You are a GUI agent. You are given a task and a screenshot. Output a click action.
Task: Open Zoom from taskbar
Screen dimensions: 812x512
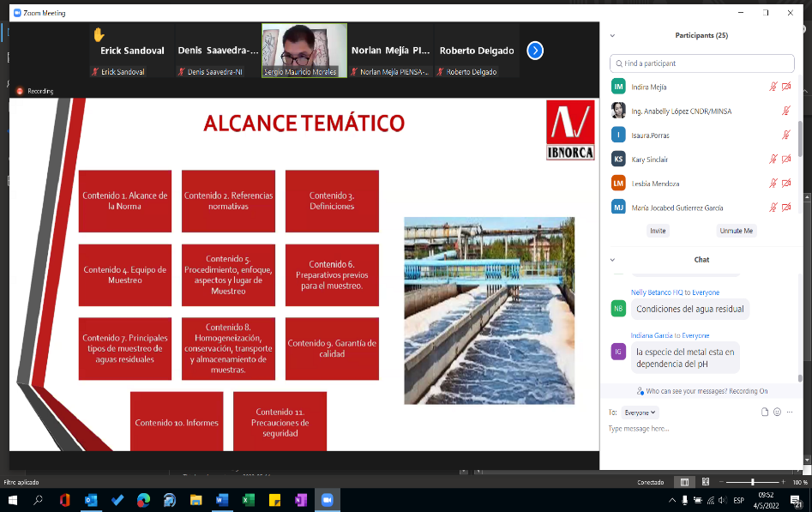click(327, 500)
